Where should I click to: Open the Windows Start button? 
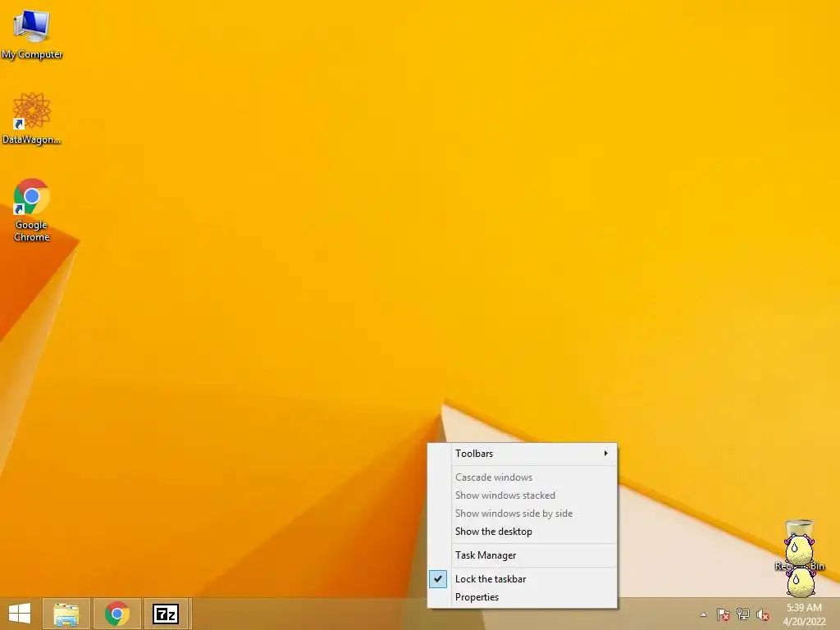(x=20, y=614)
